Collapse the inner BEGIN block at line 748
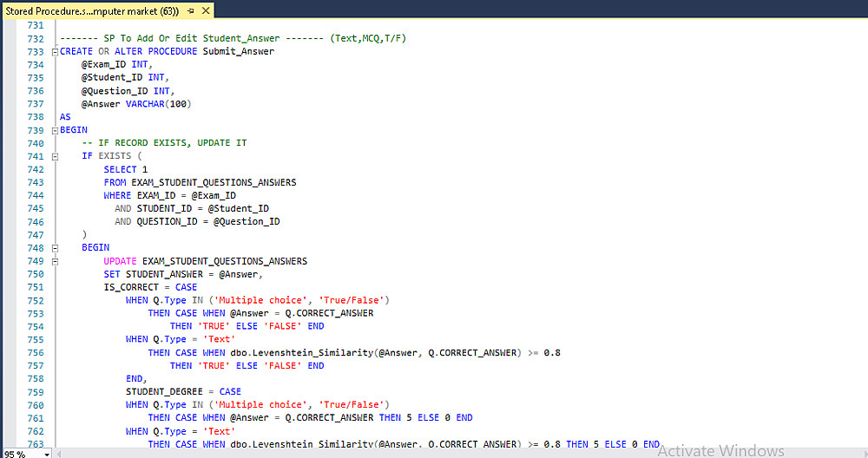Image resolution: width=868 pixels, height=458 pixels. pos(55,248)
